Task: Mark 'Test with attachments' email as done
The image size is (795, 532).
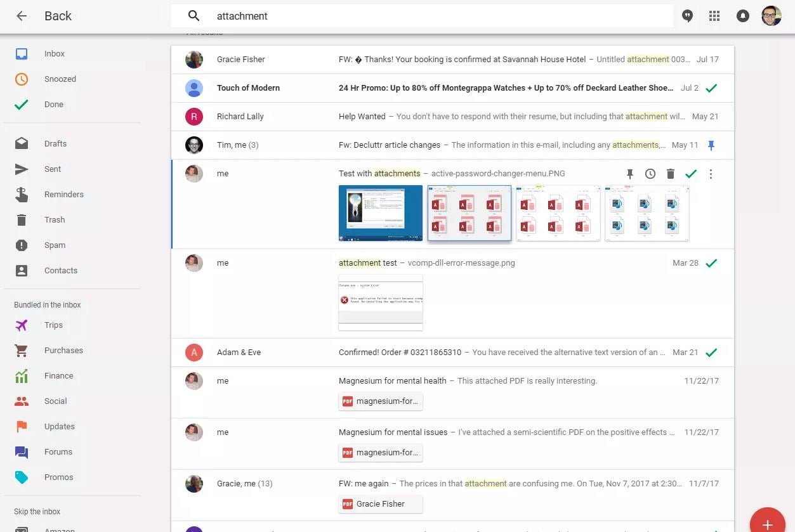Action: [691, 174]
